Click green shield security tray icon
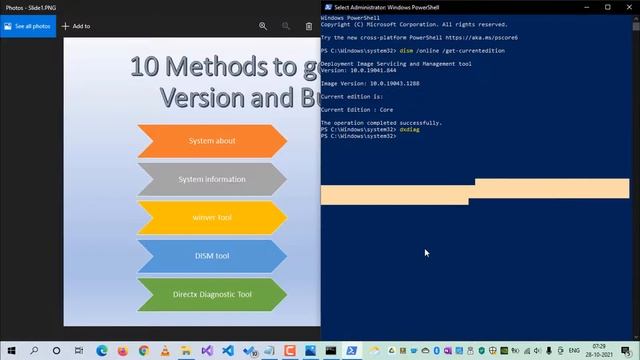 click(x=482, y=351)
